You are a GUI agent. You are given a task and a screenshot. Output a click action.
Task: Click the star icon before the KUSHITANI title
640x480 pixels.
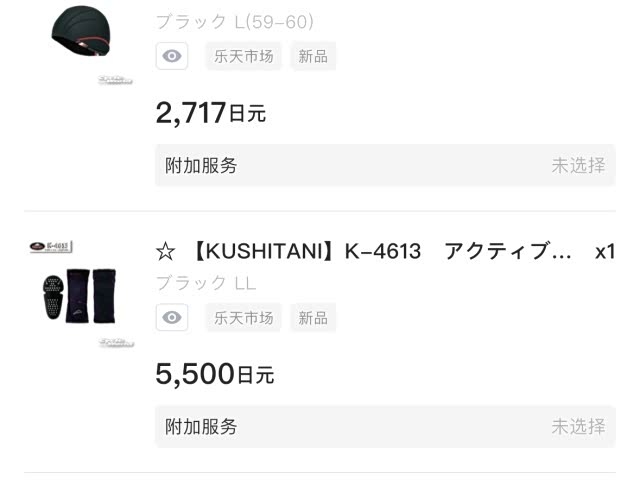coord(166,252)
